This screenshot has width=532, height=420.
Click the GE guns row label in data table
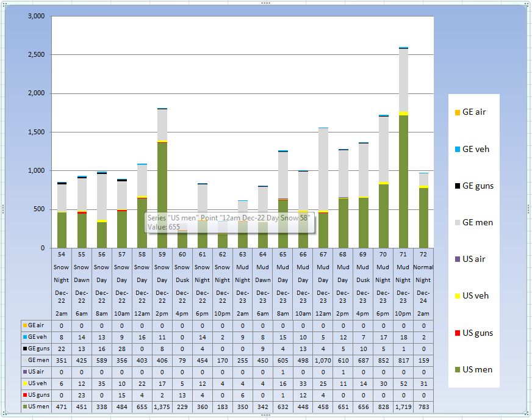[x=36, y=349]
